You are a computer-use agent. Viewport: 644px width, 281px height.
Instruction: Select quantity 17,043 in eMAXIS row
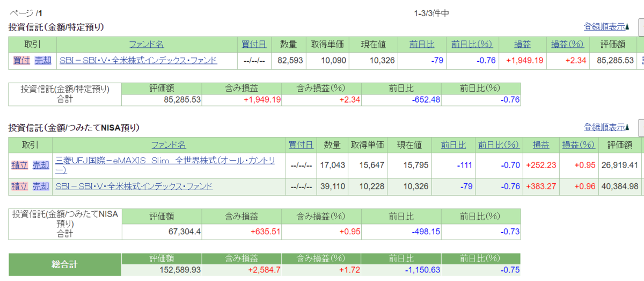point(332,165)
